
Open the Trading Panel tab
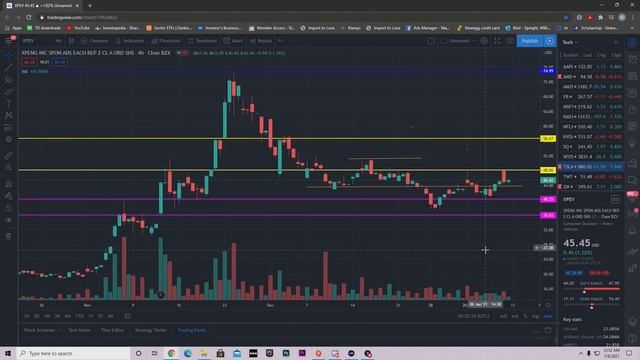tap(192, 330)
